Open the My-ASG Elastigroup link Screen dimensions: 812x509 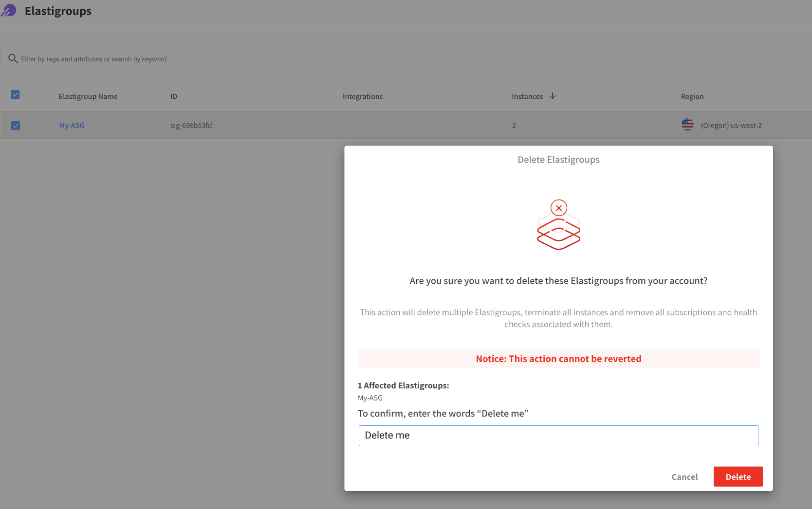[72, 126]
